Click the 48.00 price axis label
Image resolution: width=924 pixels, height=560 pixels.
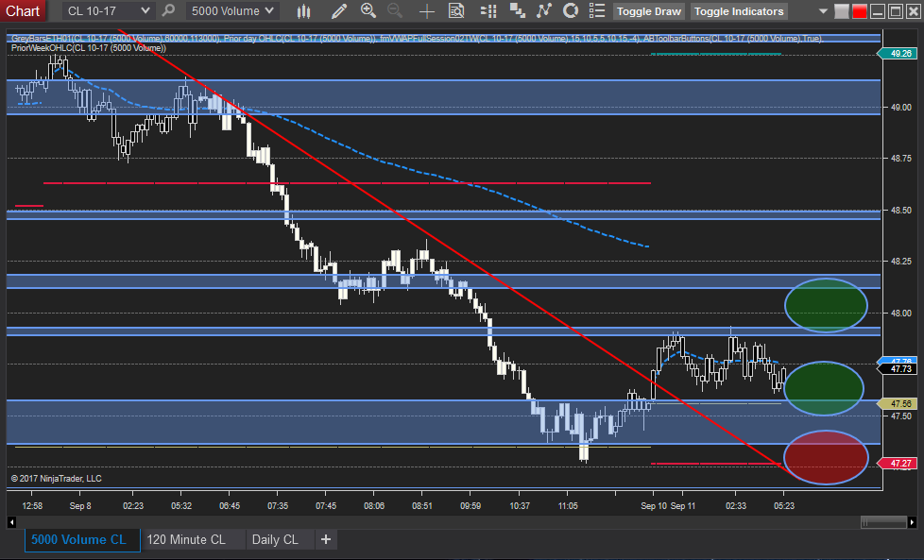[901, 314]
